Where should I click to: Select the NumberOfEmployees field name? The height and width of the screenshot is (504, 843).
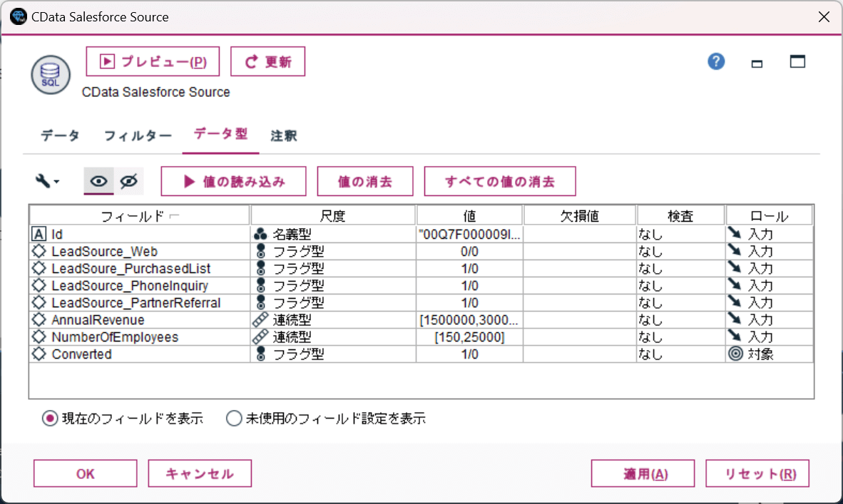pos(115,337)
